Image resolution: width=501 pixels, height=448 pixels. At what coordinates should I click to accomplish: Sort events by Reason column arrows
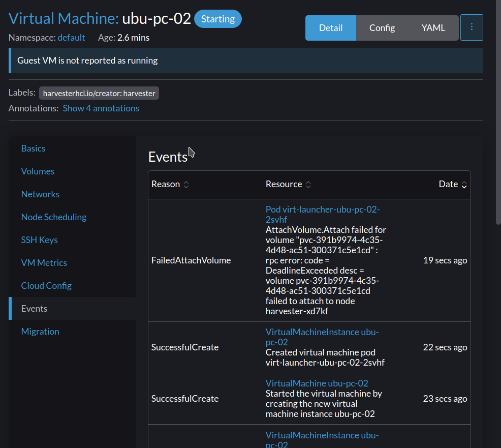pos(186,185)
